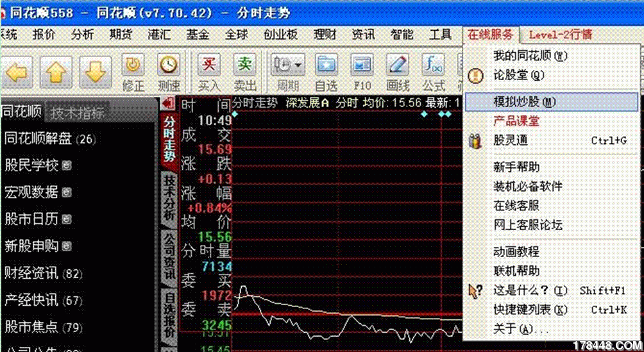Click the first diamond marker above chart

tap(235, 113)
